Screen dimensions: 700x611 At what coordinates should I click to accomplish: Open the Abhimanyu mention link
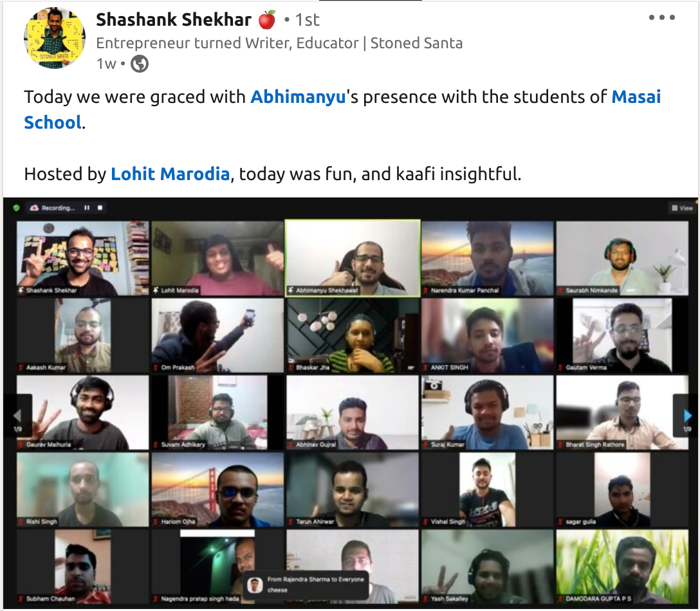[x=298, y=97]
